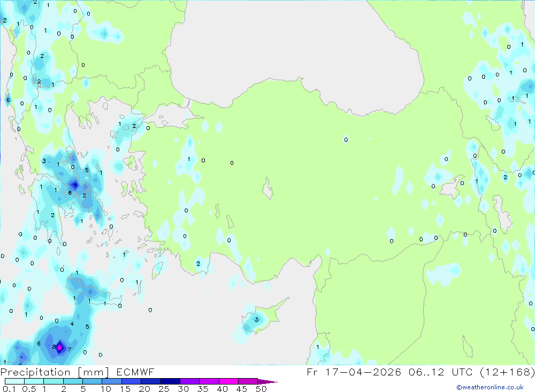Pick the 5–10 mm light blue legend swatch
Screen dimensions: 535x392
click(92, 381)
